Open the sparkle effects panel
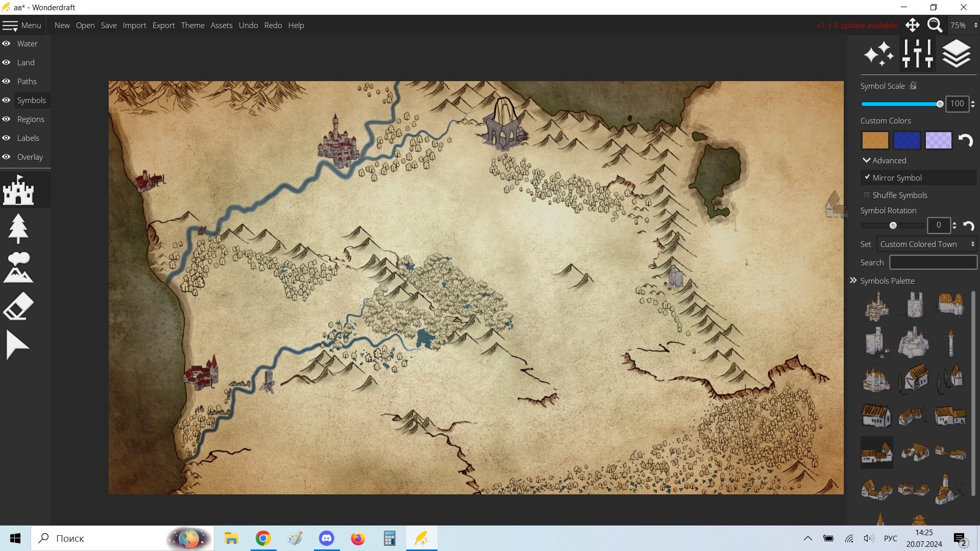This screenshot has height=551, width=980. coord(878,54)
